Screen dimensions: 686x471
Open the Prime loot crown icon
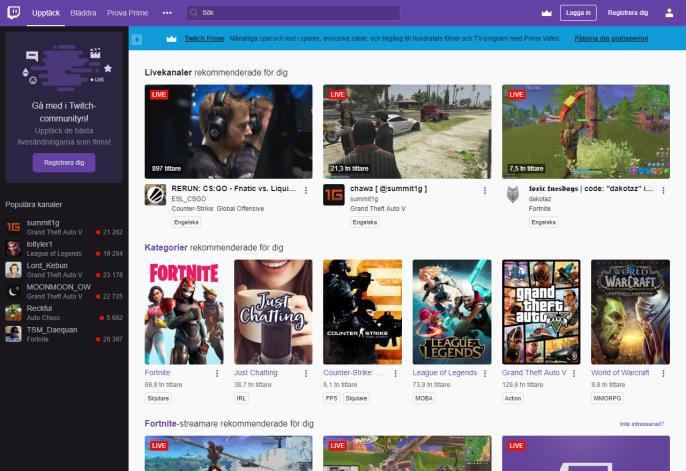(546, 13)
